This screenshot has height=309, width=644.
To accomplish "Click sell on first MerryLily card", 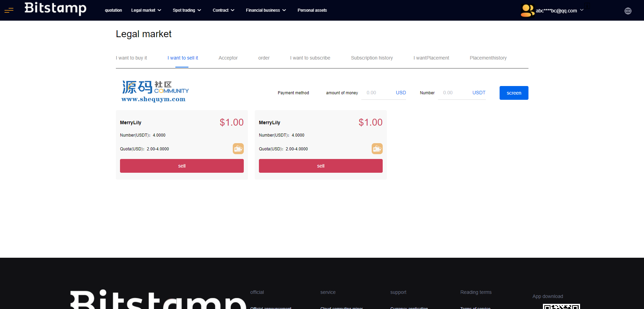I will point(182,166).
